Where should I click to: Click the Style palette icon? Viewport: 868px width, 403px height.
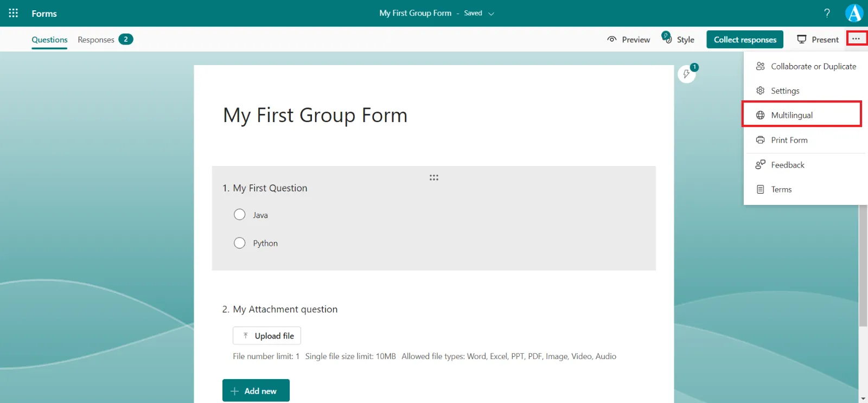667,37
